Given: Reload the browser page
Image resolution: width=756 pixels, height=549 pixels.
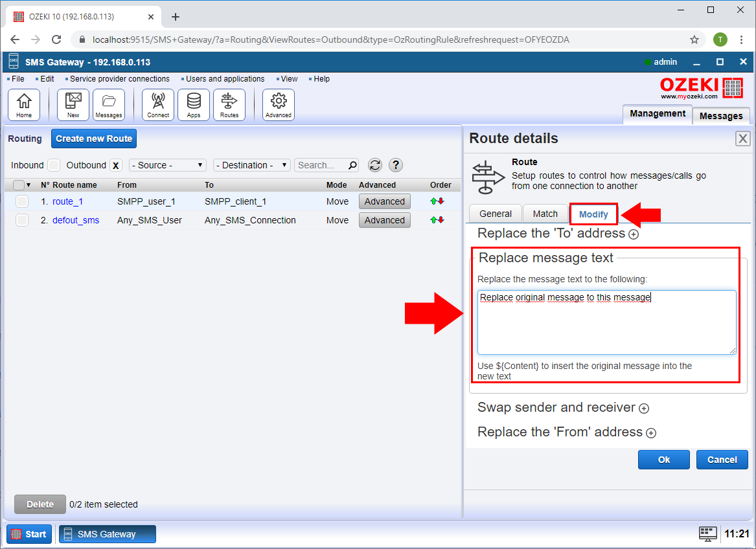Looking at the screenshot, I should [56, 39].
